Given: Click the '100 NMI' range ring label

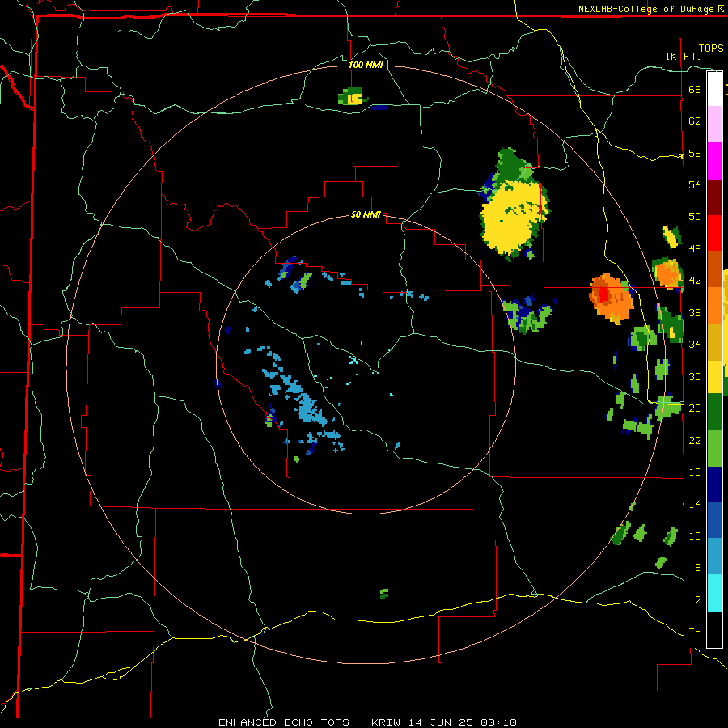Looking at the screenshot, I should point(366,65).
